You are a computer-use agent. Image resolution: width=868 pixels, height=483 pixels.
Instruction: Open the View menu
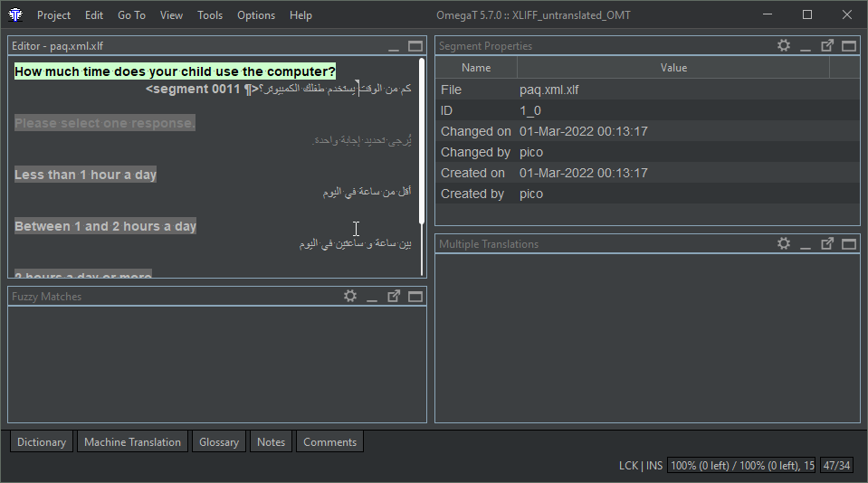pyautogui.click(x=172, y=15)
